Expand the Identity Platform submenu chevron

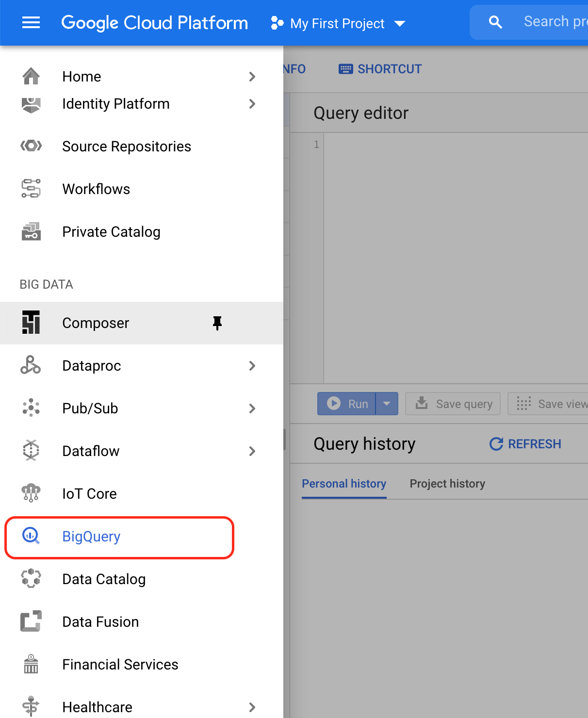point(252,104)
